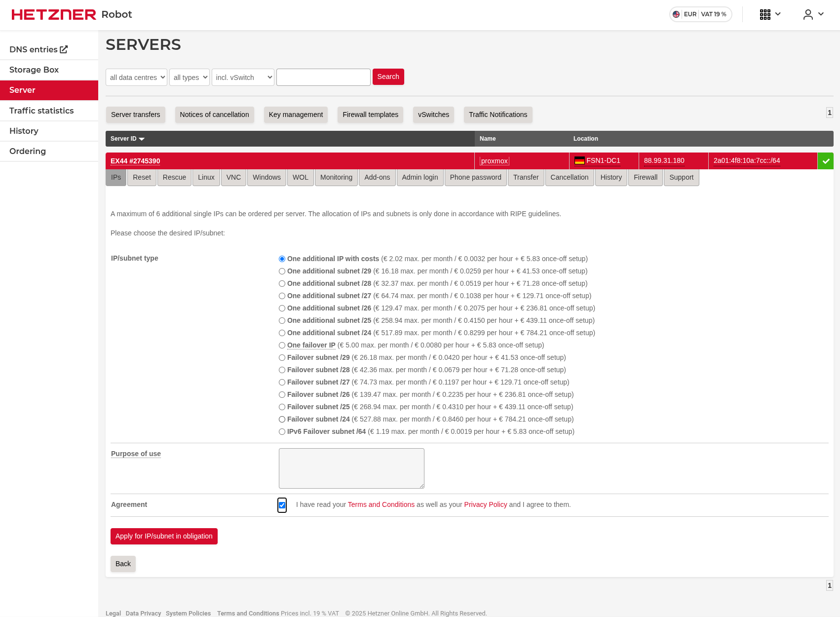The width and height of the screenshot is (840, 617).
Task: Open the incl. vSwitch dropdown
Action: coord(243,77)
